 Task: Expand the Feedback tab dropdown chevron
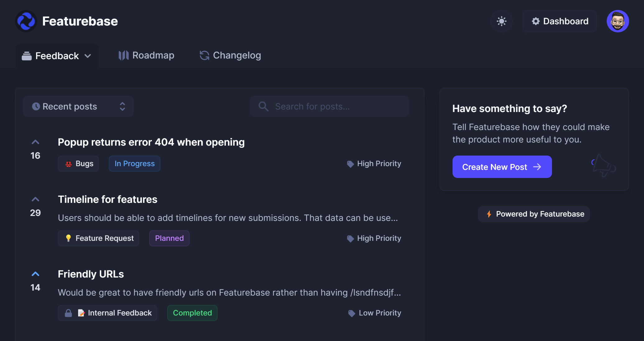click(88, 56)
